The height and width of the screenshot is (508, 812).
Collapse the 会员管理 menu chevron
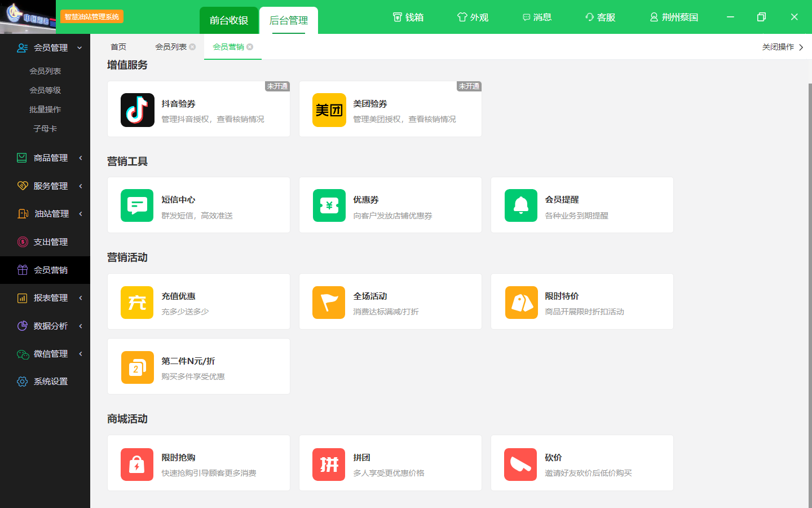[x=80, y=48]
